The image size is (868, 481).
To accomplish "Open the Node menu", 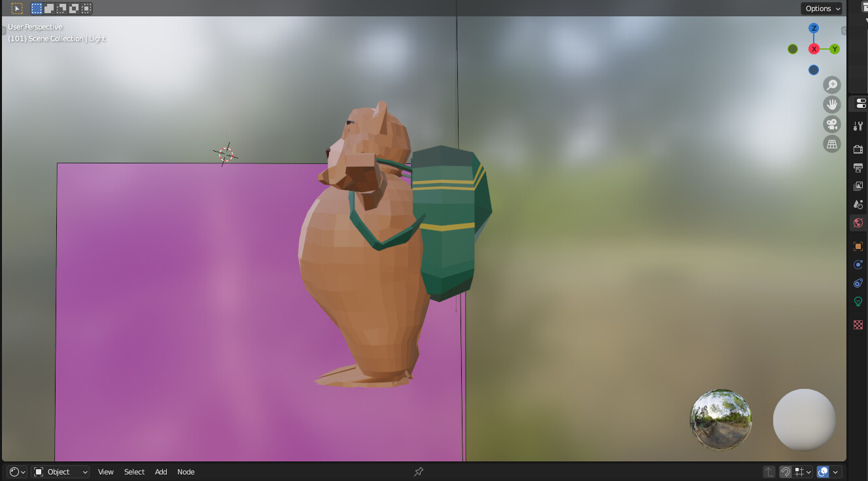I will (186, 472).
